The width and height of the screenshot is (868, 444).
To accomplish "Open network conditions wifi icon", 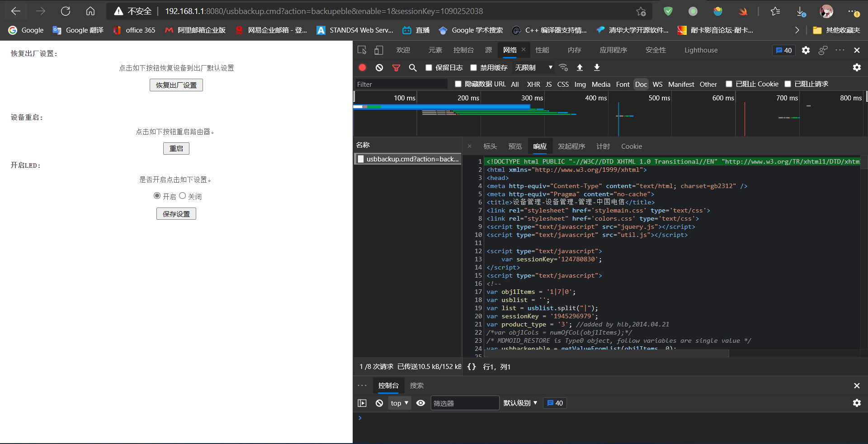I will (563, 67).
